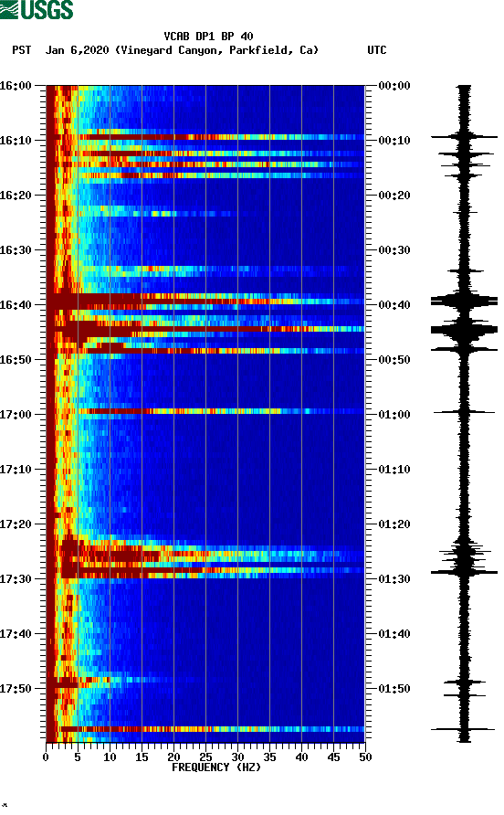Click the 25 Hz frequency tick label
504x815 pixels.
tap(205, 757)
